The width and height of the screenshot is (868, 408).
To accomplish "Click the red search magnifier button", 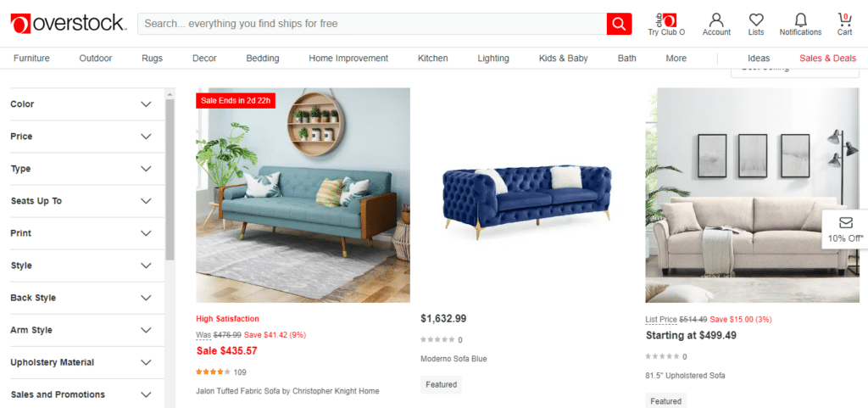I will click(619, 24).
